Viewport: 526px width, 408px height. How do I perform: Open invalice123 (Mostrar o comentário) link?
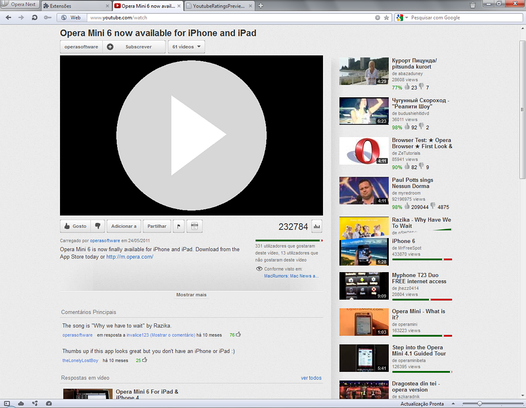tap(161, 335)
